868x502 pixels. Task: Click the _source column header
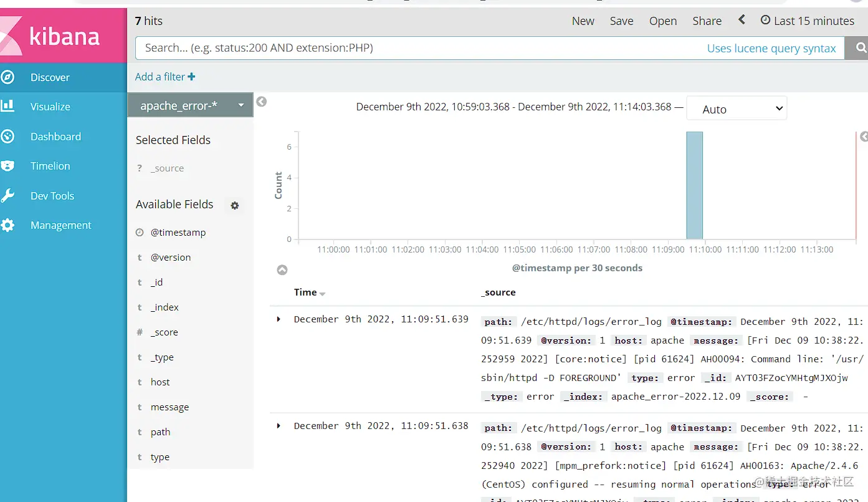498,292
